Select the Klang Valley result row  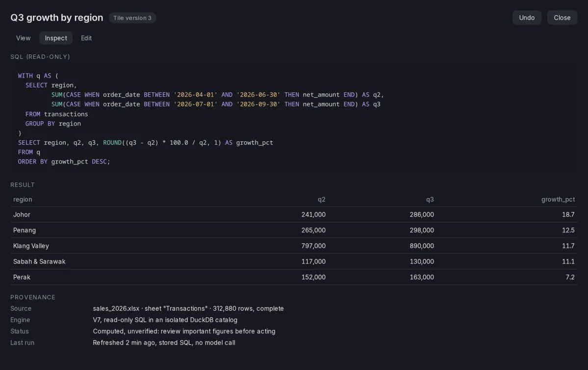click(x=294, y=246)
